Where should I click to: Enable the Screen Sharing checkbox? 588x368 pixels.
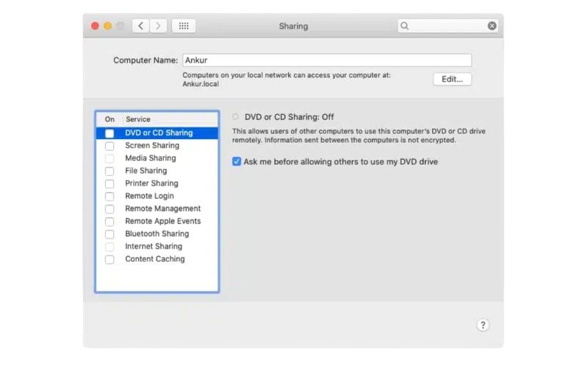point(110,146)
